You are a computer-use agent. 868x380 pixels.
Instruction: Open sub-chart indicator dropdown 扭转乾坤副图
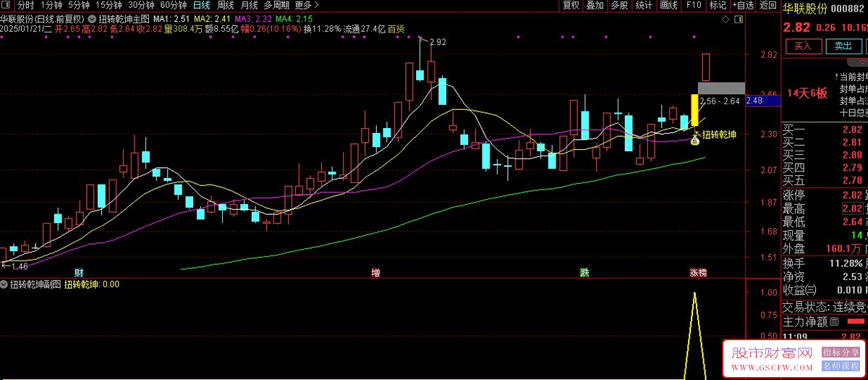4,284
